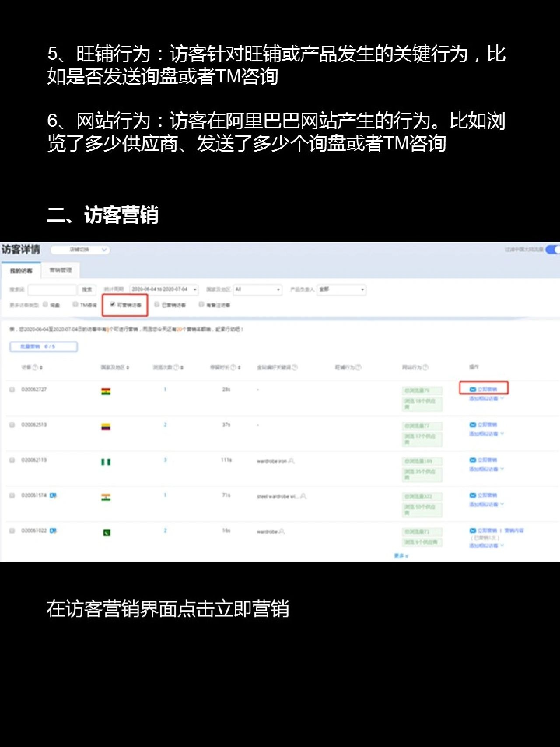
Task: Click 立即营销 chat icon in row 020061514
Action: pos(472,495)
